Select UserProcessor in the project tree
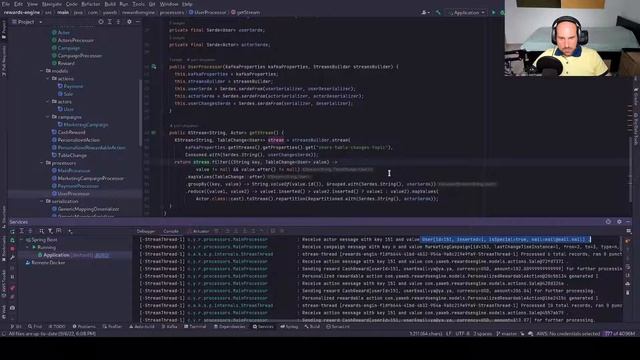This screenshot has height=360, width=640. tap(70, 194)
